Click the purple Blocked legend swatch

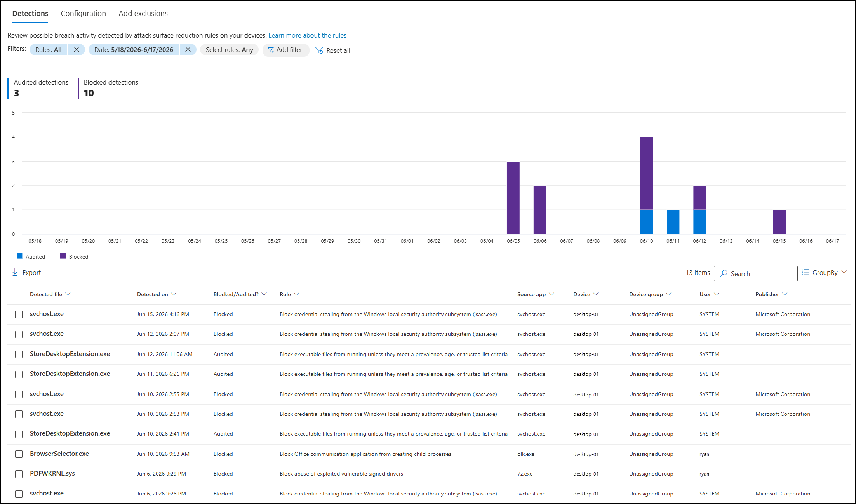[63, 256]
